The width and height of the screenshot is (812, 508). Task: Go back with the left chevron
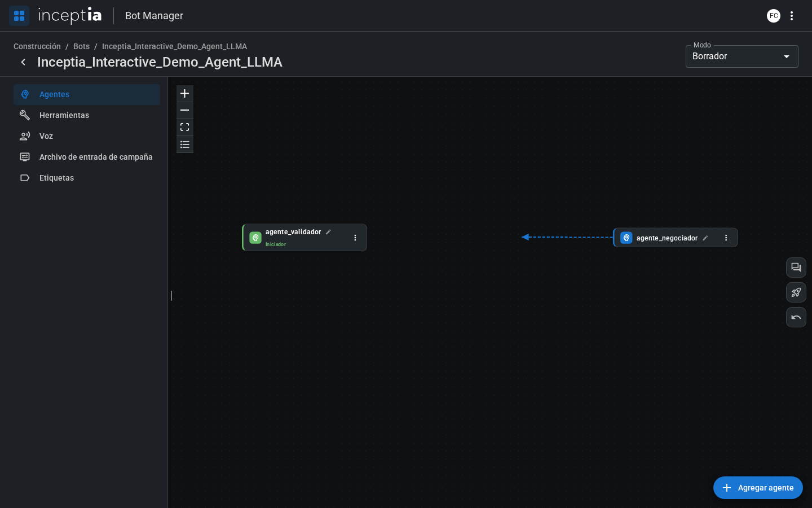(x=23, y=62)
